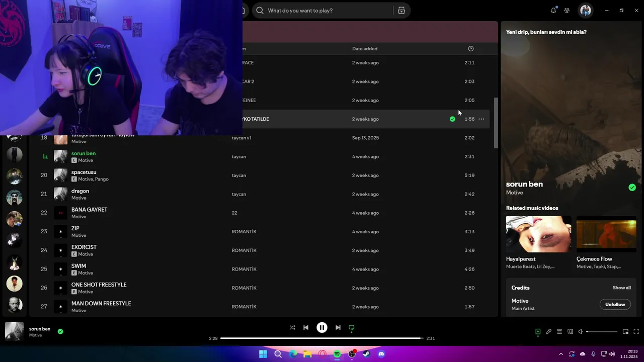The width and height of the screenshot is (644, 362).
Task: Skip to the next track
Action: pos(338,327)
